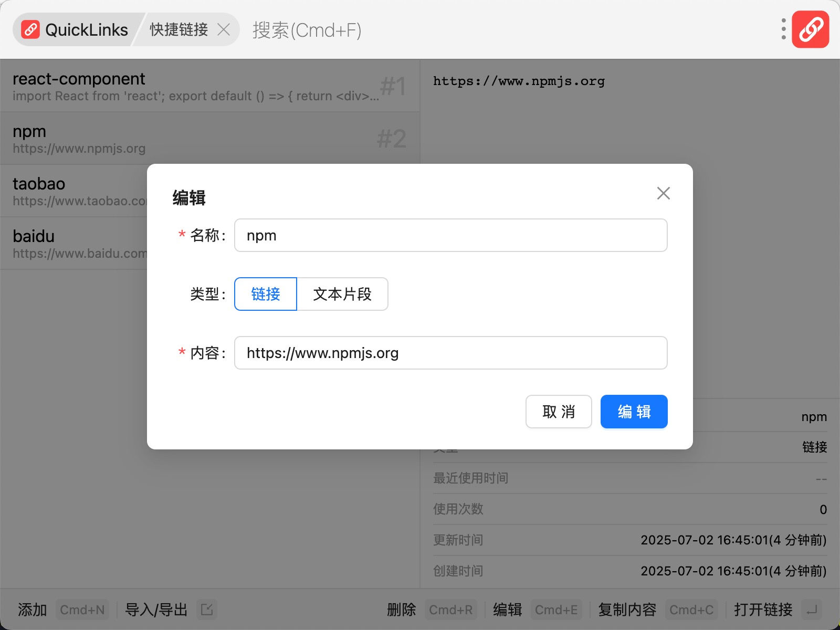The width and height of the screenshot is (840, 630).
Task: Click the 最近使用时间 row label
Action: pyautogui.click(x=470, y=478)
